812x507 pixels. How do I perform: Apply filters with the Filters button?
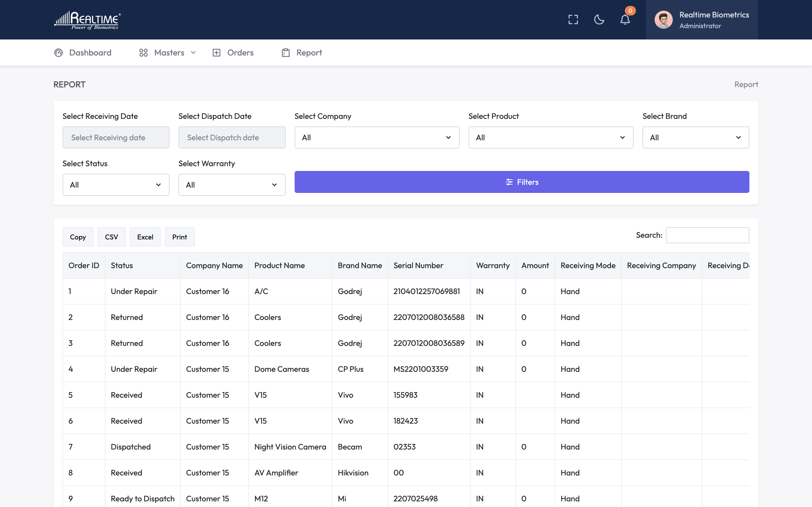point(521,182)
